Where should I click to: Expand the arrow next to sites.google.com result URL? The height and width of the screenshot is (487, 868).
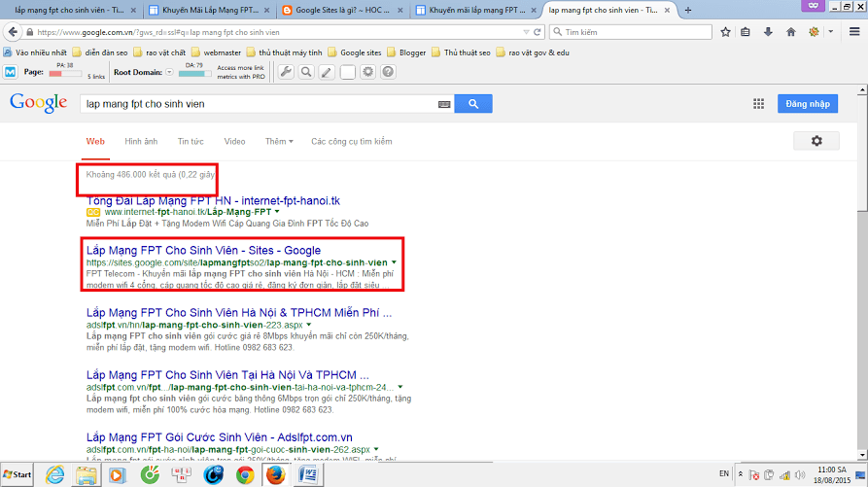pos(394,262)
